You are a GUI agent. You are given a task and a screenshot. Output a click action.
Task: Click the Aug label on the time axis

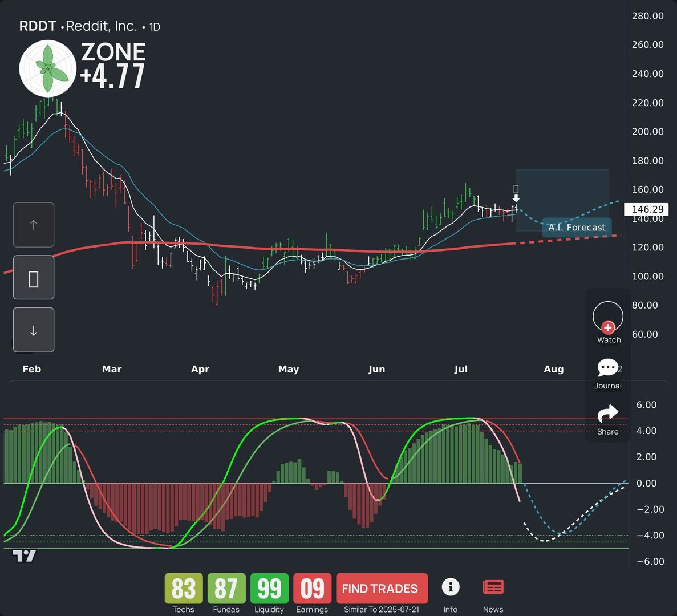[553, 369]
